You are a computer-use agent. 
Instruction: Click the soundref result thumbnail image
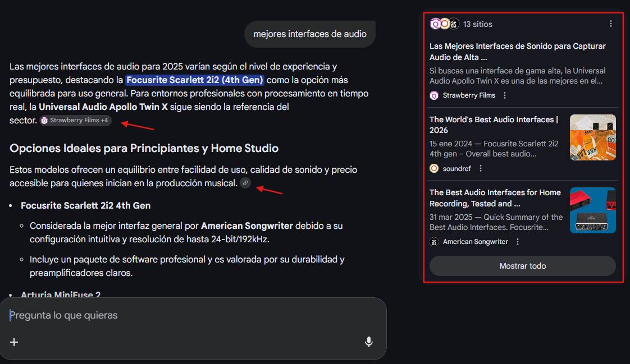click(592, 137)
